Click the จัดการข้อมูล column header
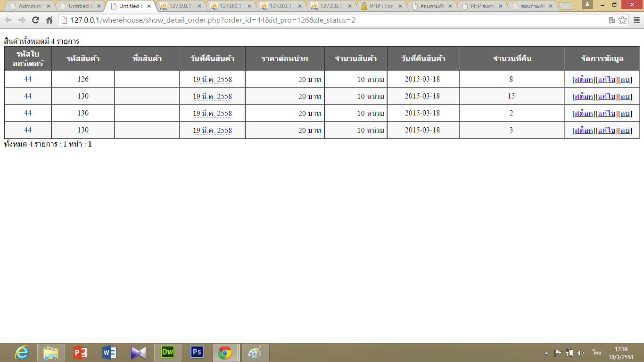 pos(602,59)
